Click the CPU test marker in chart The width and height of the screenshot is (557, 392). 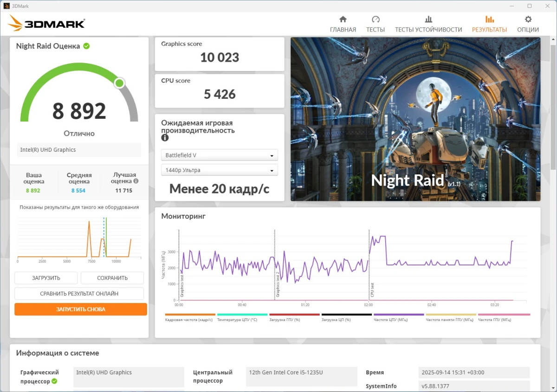[372, 290]
